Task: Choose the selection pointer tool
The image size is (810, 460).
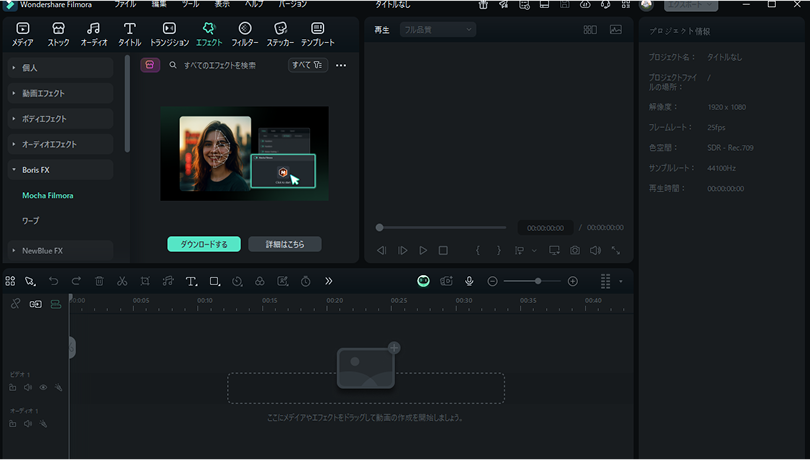Action: click(30, 281)
